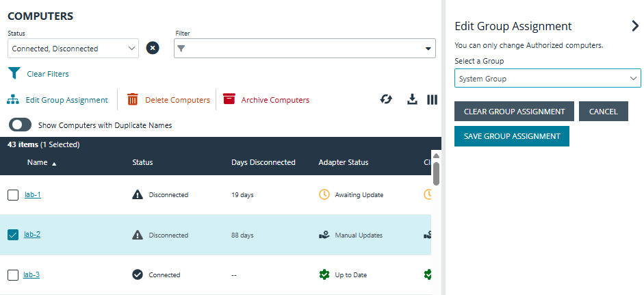
Task: Click the "Disconnected" status text for lab-2
Action: pyautogui.click(x=168, y=235)
